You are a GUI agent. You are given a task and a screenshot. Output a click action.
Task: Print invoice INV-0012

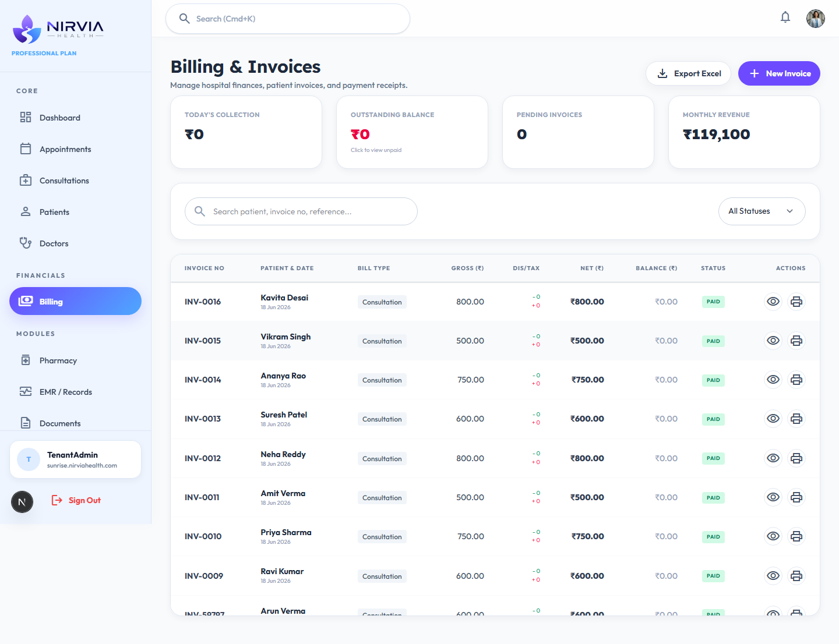[x=796, y=458]
